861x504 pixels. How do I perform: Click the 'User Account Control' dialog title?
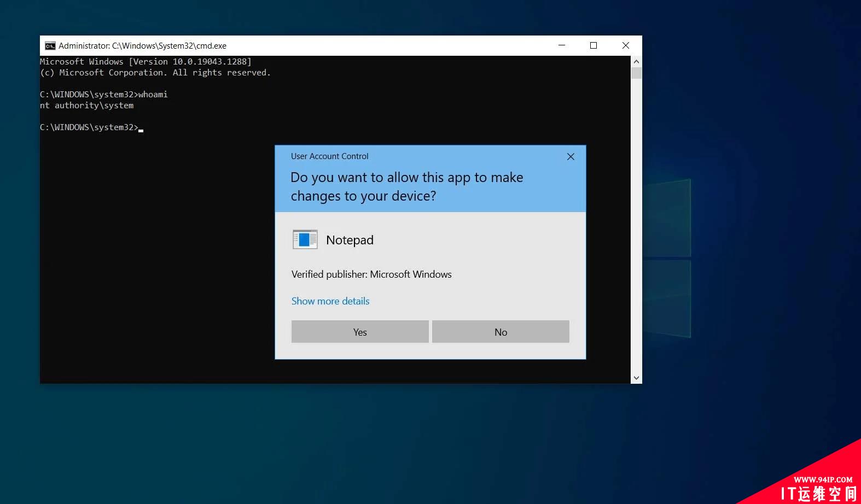pos(330,156)
